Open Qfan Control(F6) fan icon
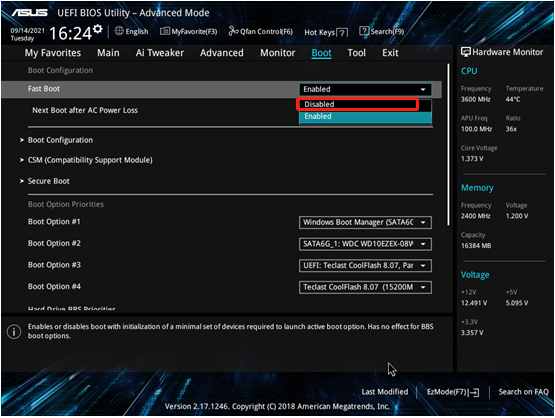The height and width of the screenshot is (418, 555). coord(233,31)
